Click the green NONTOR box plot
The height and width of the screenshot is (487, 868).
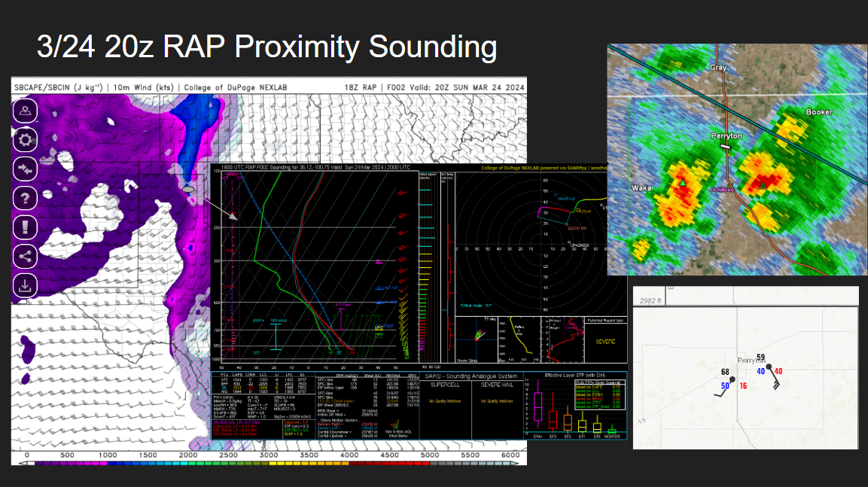tap(612, 430)
